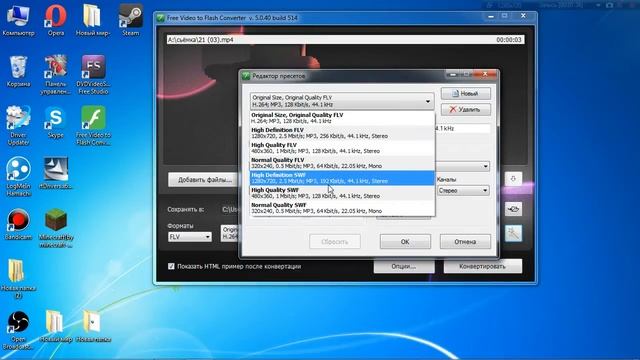Choose Normal Quality SWF preset
This screenshot has width=640, height=360.
click(342, 208)
